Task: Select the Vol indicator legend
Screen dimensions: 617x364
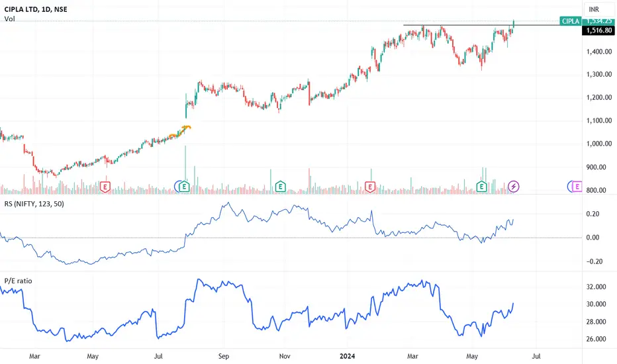Action: [x=9, y=19]
